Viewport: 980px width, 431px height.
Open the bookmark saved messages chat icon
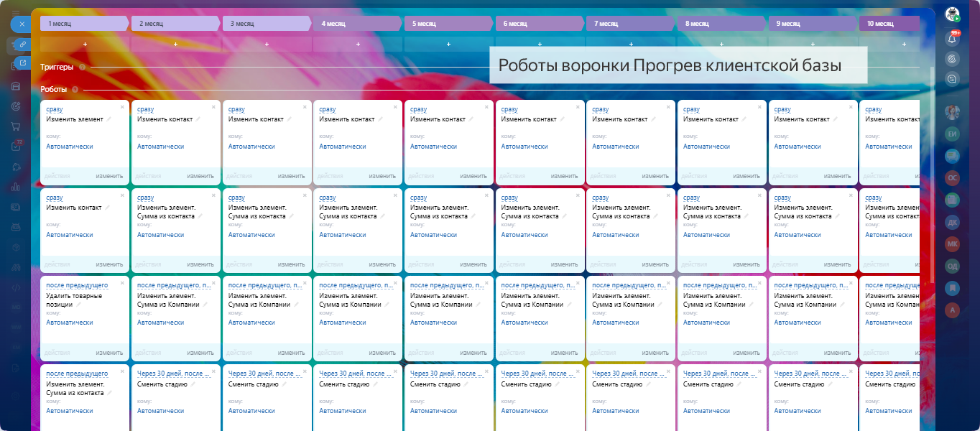(953, 288)
